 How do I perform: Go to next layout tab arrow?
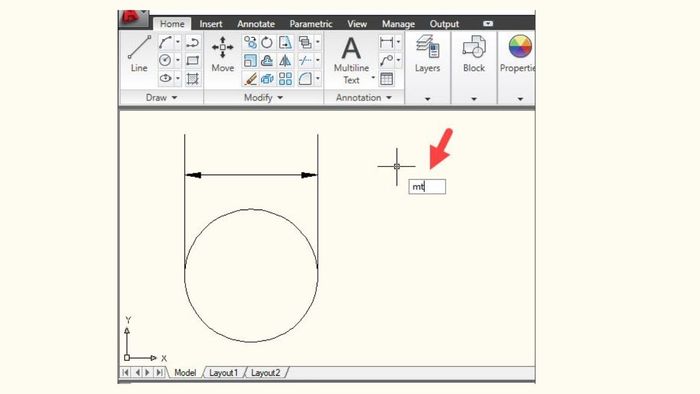[147, 372]
